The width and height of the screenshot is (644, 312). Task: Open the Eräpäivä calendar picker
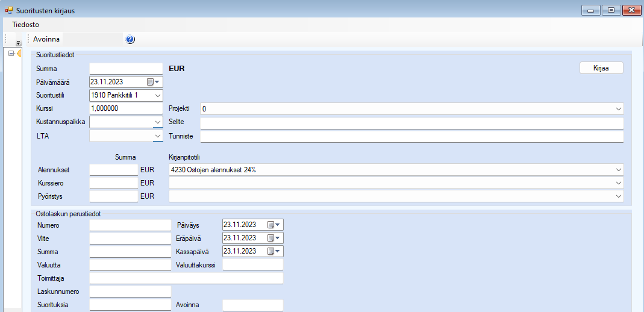pos(274,238)
